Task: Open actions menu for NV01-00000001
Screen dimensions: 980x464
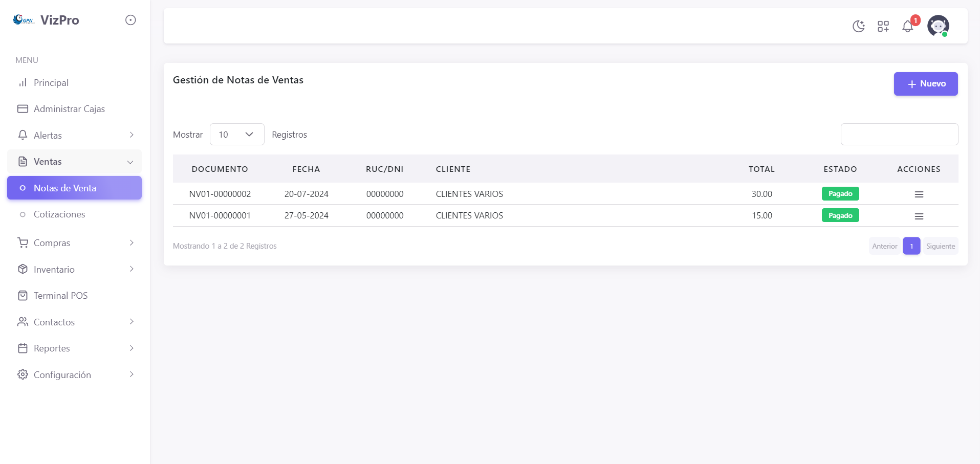Action: click(x=919, y=216)
